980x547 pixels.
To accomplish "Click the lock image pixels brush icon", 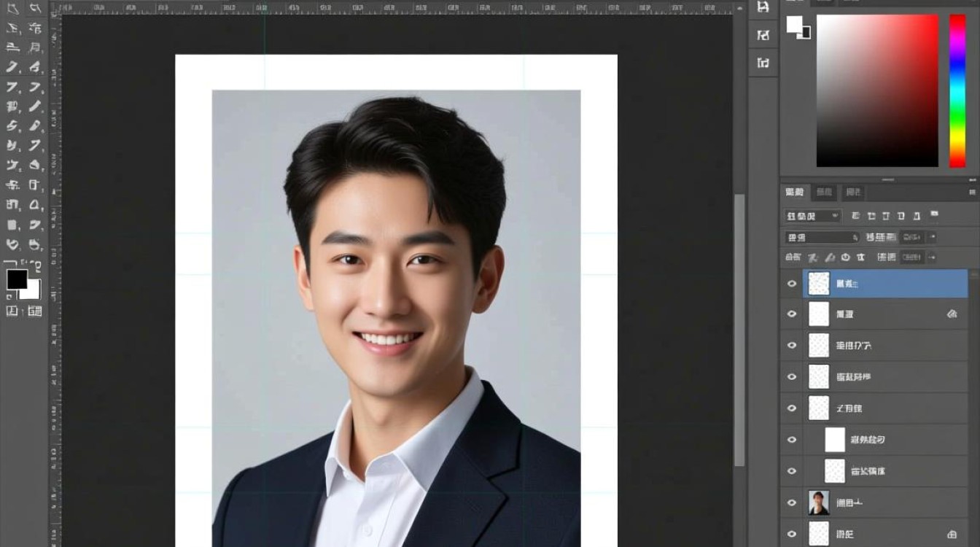I will pos(830,257).
